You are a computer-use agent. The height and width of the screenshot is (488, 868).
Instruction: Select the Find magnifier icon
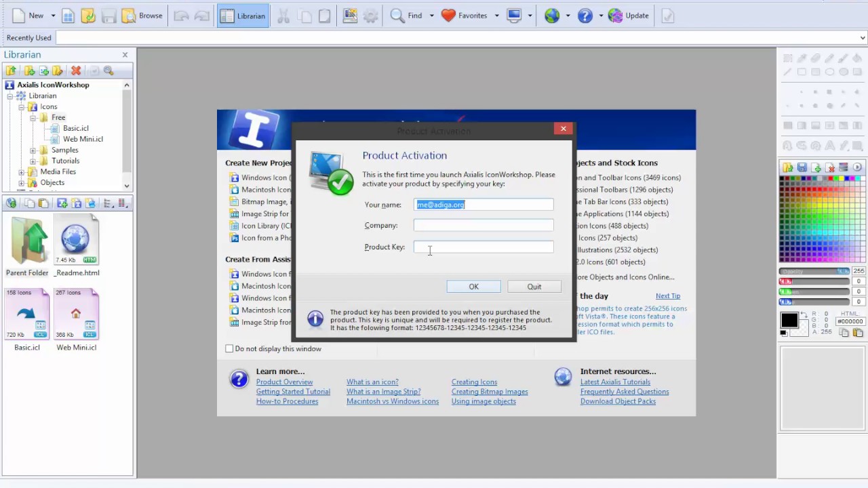[398, 16]
